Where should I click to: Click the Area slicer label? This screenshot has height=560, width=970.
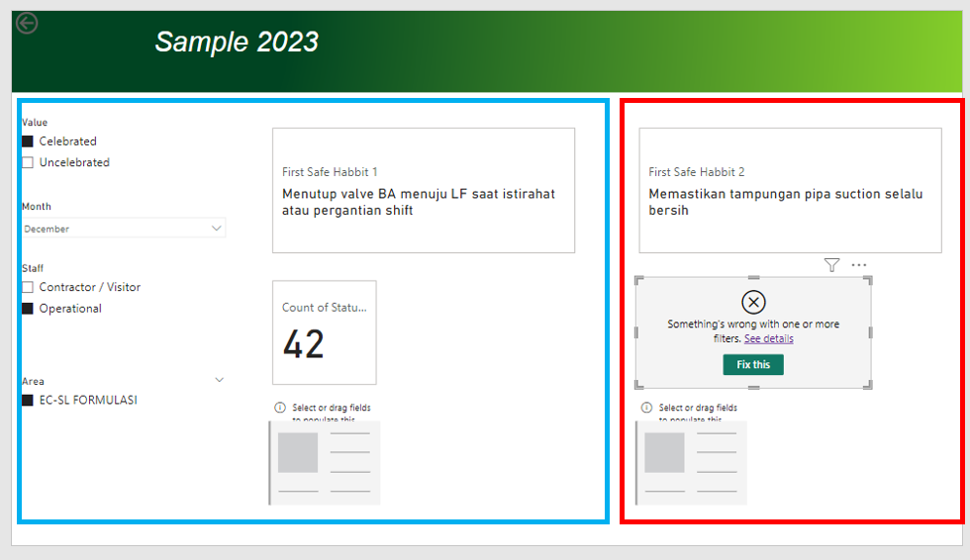(34, 381)
